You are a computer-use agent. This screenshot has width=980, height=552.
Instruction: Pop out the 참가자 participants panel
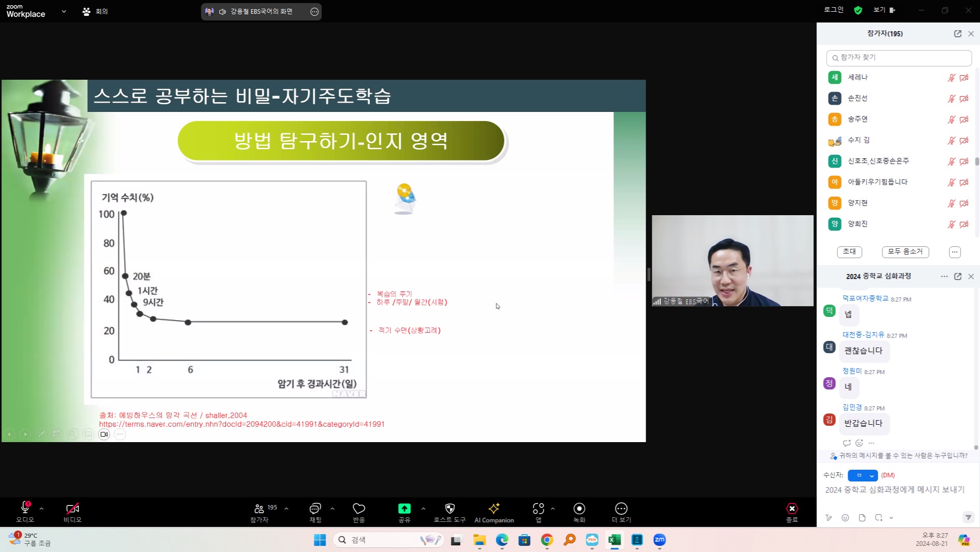coord(958,34)
